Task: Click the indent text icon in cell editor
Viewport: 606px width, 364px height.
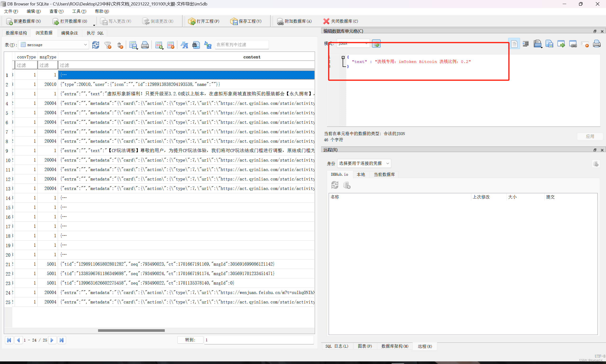Action: 526,44
